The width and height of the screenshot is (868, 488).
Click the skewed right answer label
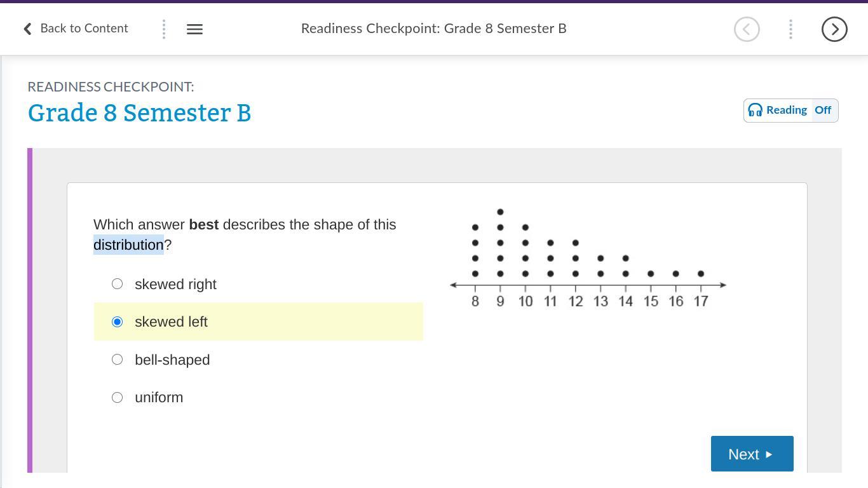tap(175, 285)
